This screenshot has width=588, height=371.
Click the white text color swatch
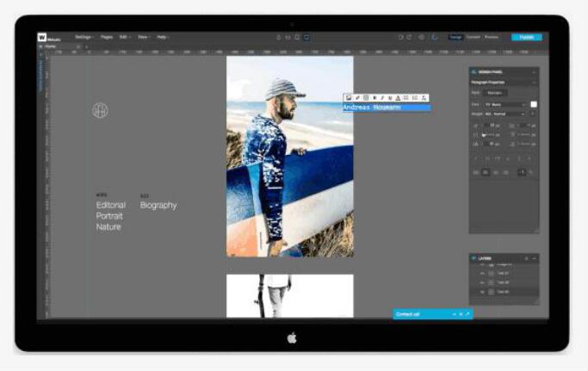tap(533, 104)
